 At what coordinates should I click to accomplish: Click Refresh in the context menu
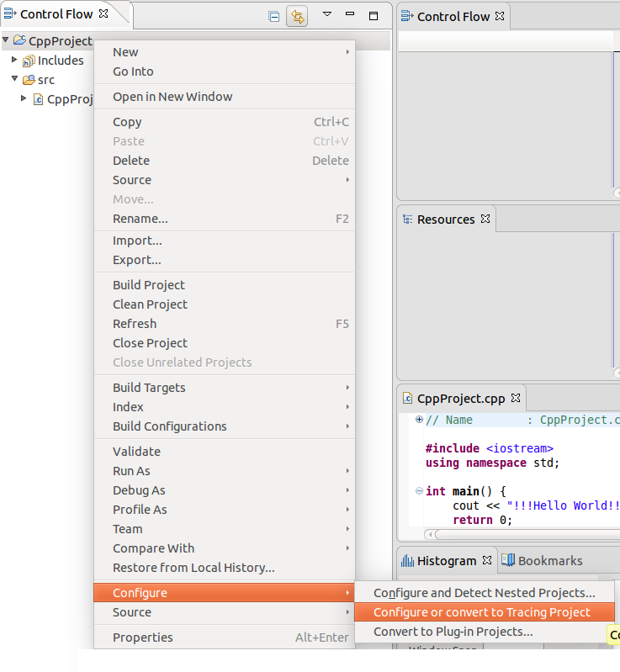135,324
